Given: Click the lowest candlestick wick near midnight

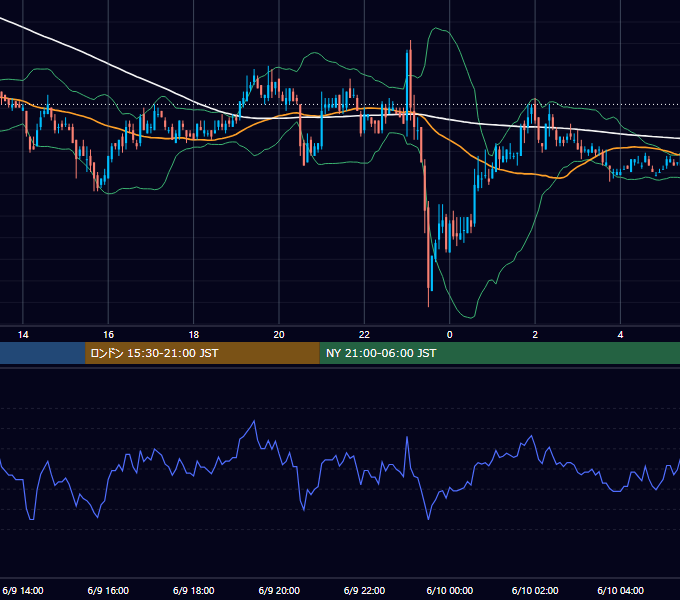Looking at the screenshot, I should coord(428,297).
